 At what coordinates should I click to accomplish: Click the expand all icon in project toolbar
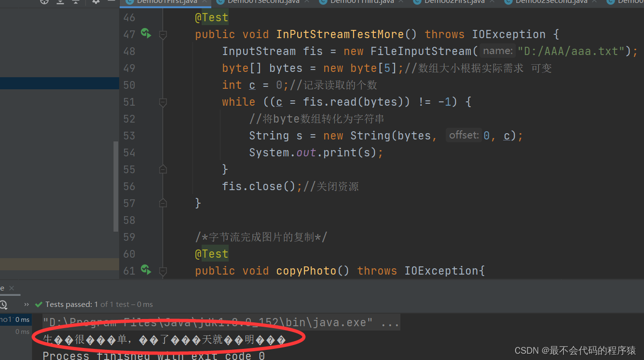60,1
